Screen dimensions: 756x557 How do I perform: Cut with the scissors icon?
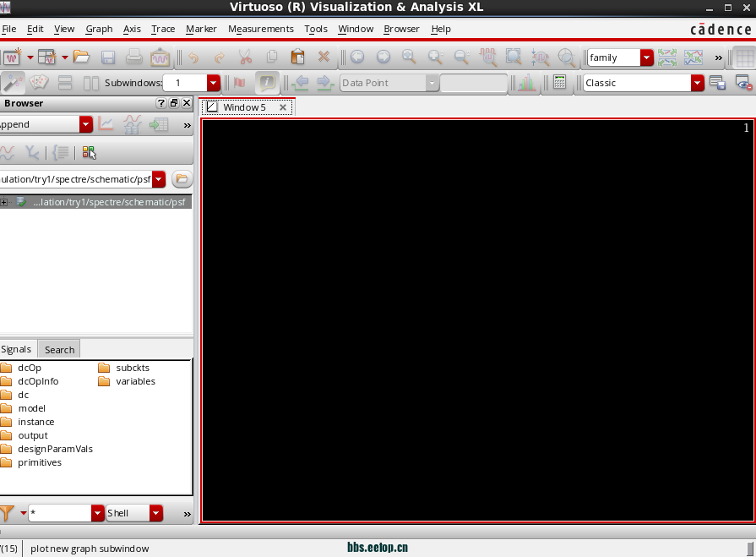[246, 57]
